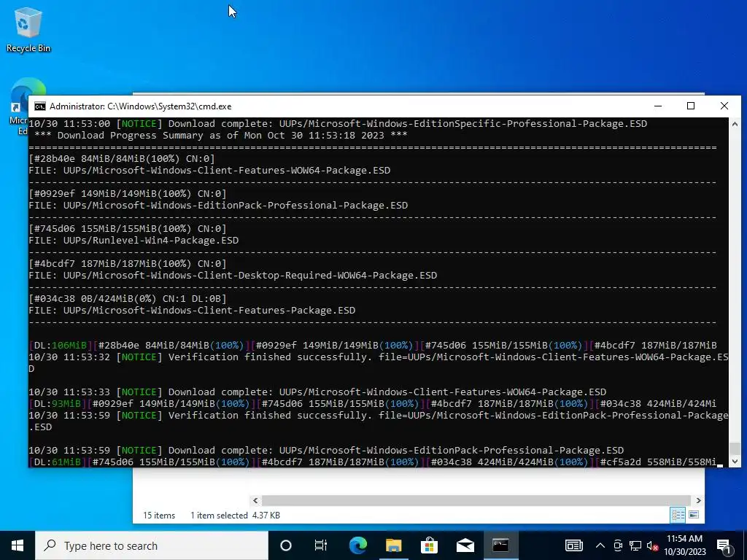This screenshot has height=560, width=747.
Task: Open the Windows Start menu
Action: click(x=18, y=545)
